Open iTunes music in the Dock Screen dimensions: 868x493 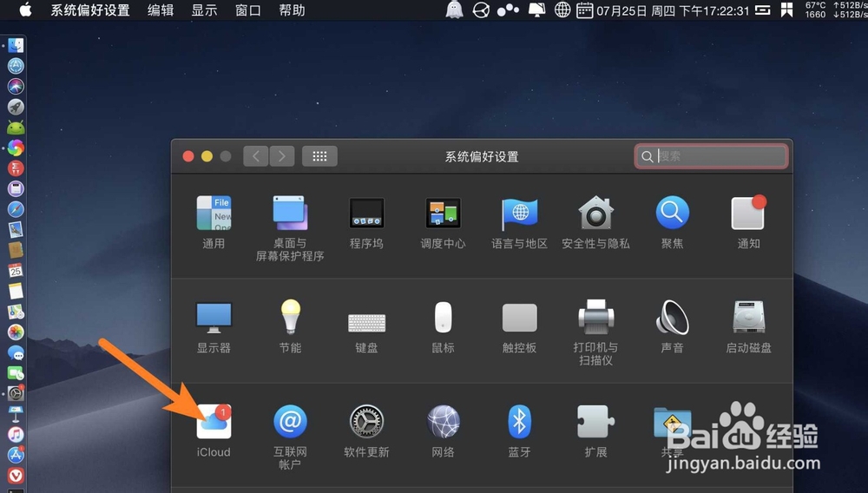16,434
